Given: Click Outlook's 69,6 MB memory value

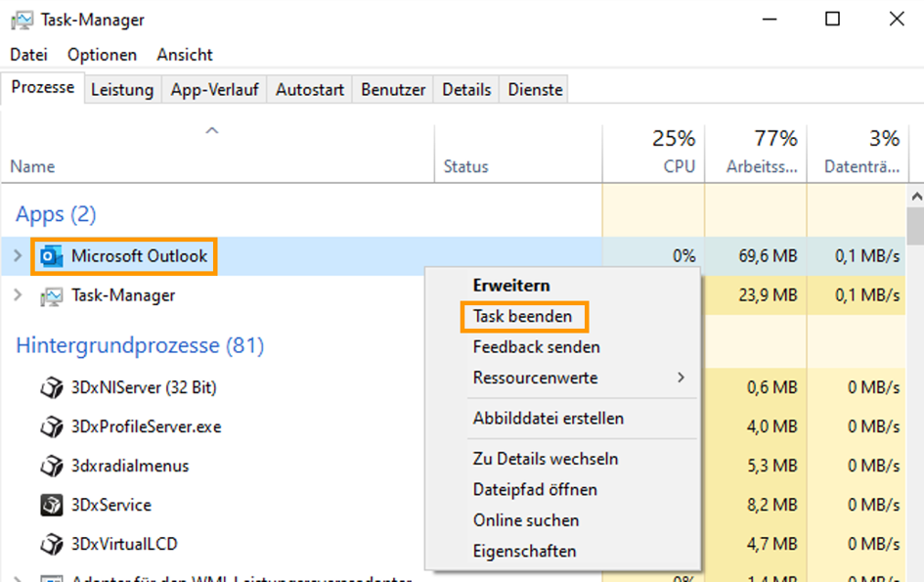Looking at the screenshot, I should coord(768,256).
